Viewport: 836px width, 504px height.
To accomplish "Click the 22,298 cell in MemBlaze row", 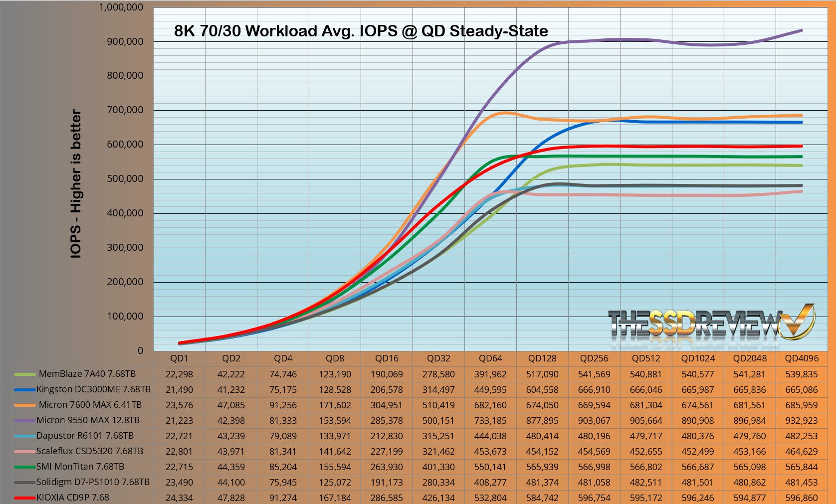I will click(179, 374).
